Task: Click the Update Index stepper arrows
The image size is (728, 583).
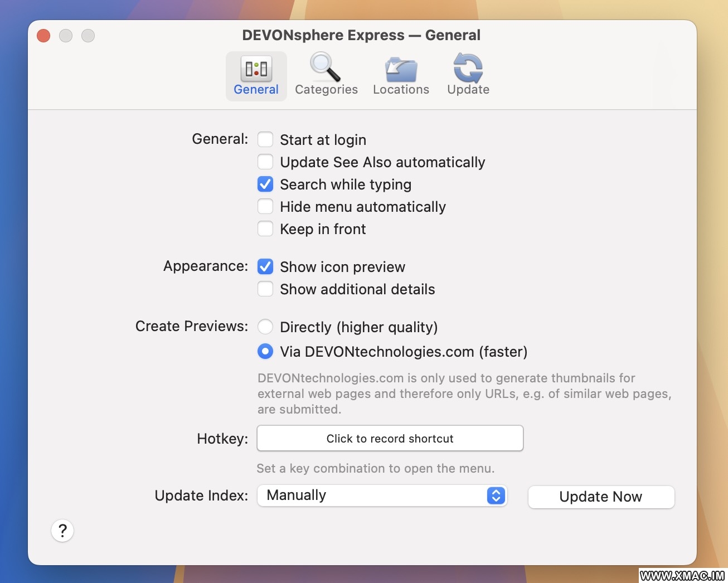Action: pyautogui.click(x=496, y=495)
